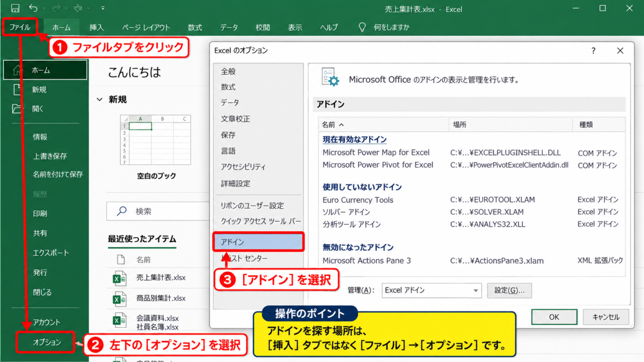Click the folder icon beside 開く
644x362 pixels.
[18, 109]
